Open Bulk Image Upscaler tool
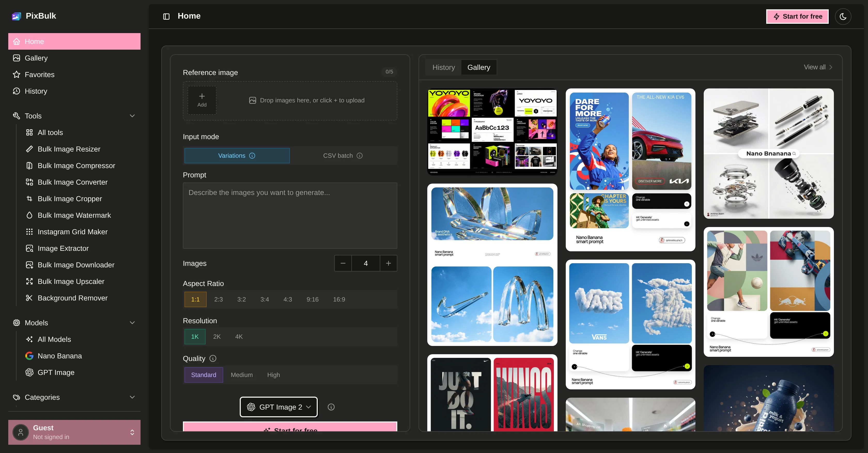This screenshot has height=453, width=868. click(x=81, y=281)
